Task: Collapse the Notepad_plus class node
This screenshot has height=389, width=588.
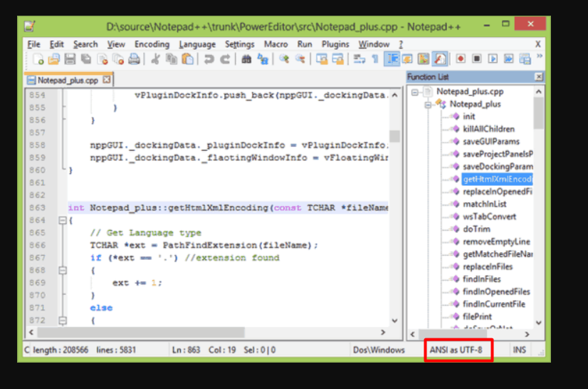Action: pyautogui.click(x=428, y=104)
